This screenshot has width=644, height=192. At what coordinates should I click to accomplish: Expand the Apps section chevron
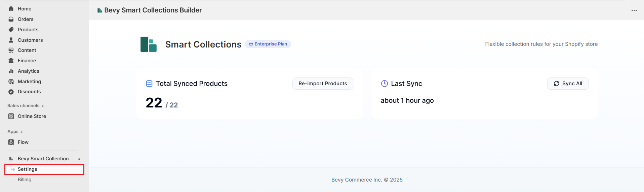22,132
